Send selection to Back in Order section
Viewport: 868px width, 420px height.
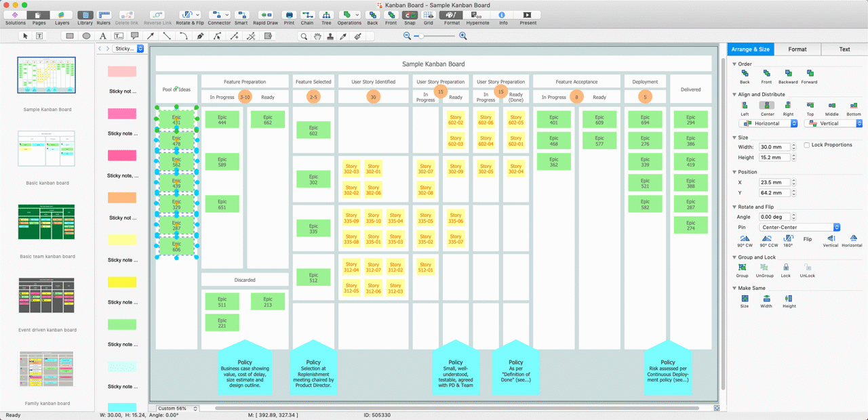point(745,72)
